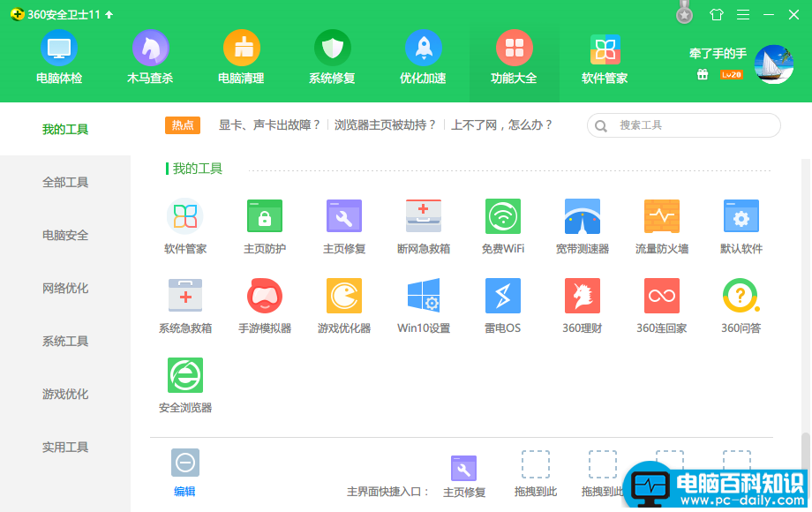This screenshot has height=512, width=812.
Task: Launch 360问答 tool
Action: pyautogui.click(x=741, y=305)
